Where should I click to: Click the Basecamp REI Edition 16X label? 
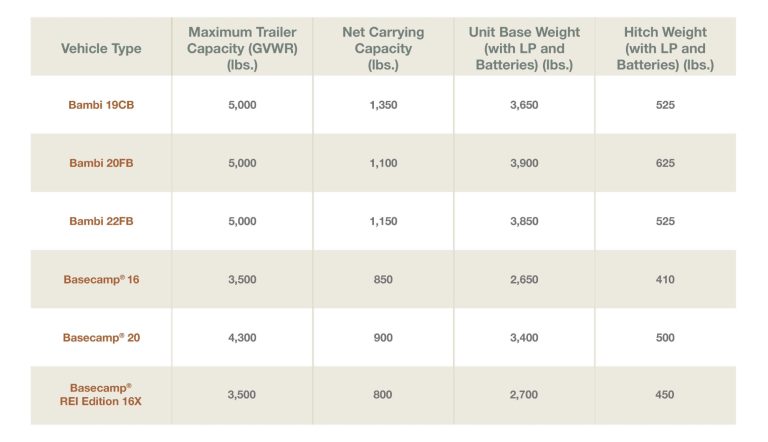(101, 394)
